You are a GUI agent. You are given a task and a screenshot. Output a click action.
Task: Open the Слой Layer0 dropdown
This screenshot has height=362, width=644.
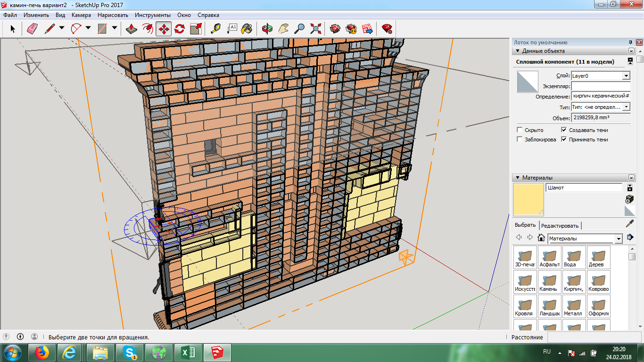click(x=626, y=76)
